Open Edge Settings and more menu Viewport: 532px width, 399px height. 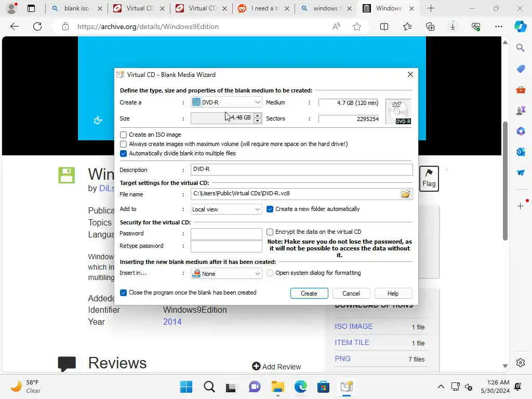498,26
